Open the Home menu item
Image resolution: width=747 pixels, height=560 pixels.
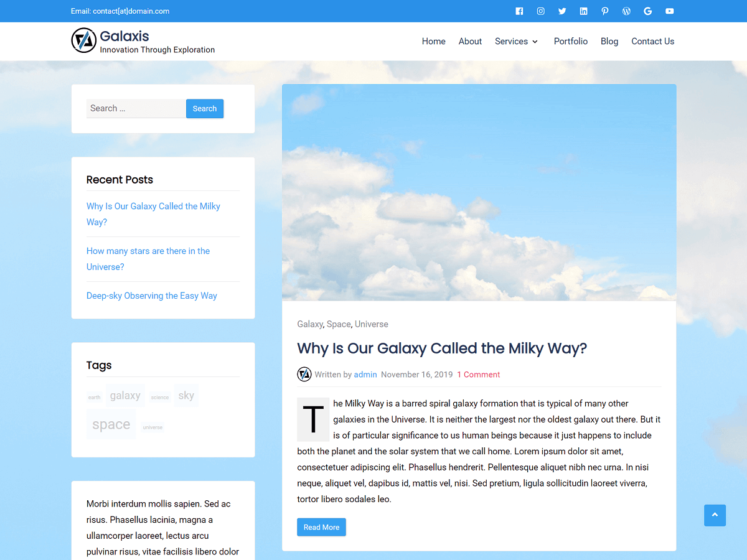[x=433, y=41]
